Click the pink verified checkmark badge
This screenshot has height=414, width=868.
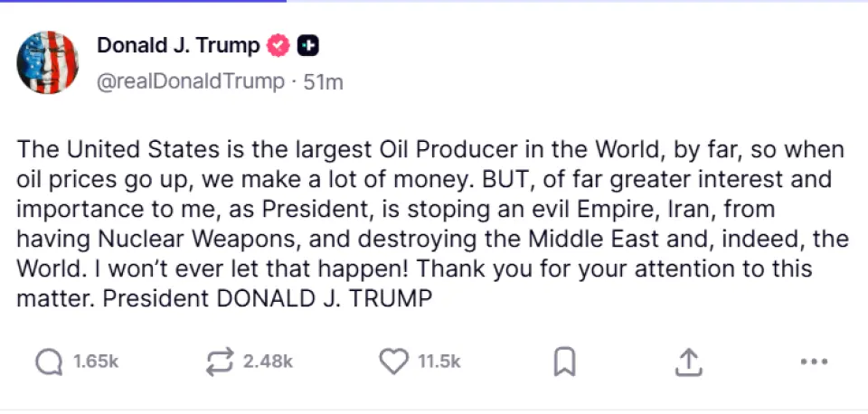[279, 45]
